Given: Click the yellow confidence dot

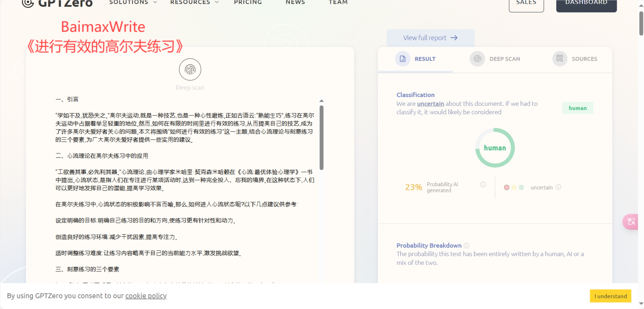Looking at the screenshot, I should (514, 188).
